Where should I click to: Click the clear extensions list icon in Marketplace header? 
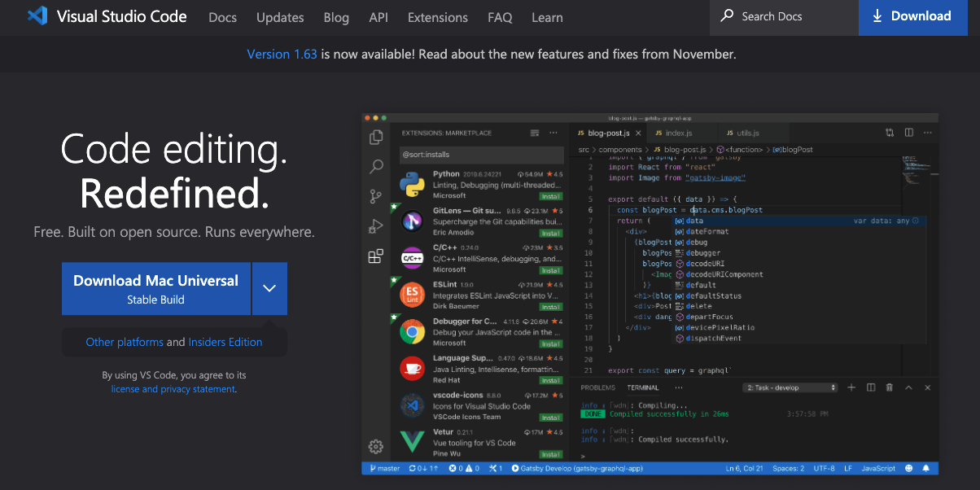pyautogui.click(x=535, y=133)
